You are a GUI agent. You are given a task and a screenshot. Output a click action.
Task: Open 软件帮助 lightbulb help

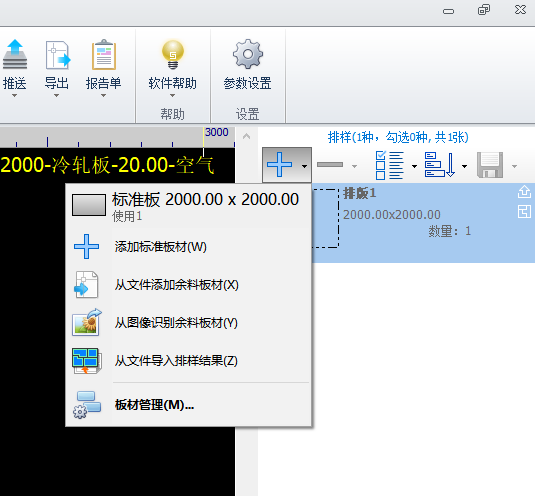(x=173, y=55)
